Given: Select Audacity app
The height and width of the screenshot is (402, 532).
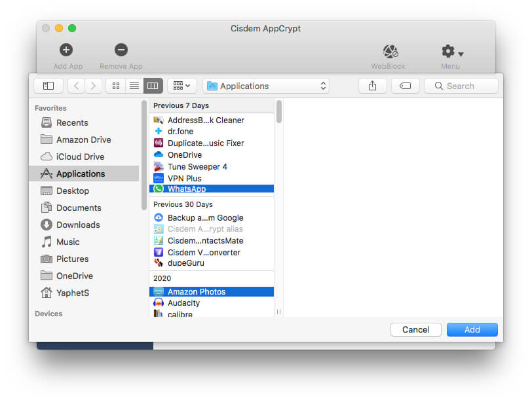Looking at the screenshot, I should click(212, 303).
